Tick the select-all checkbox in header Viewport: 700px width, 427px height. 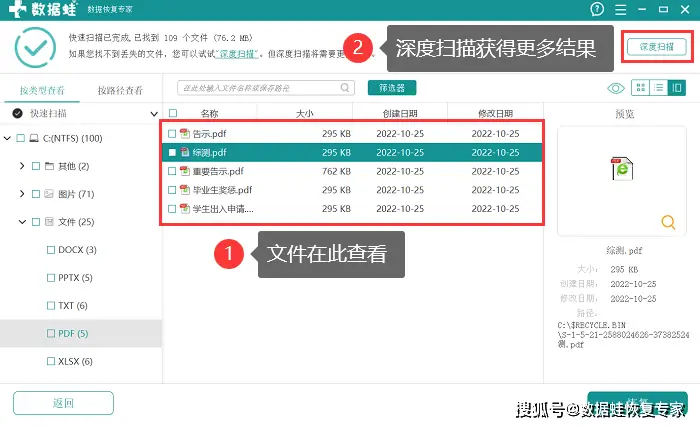pyautogui.click(x=173, y=113)
